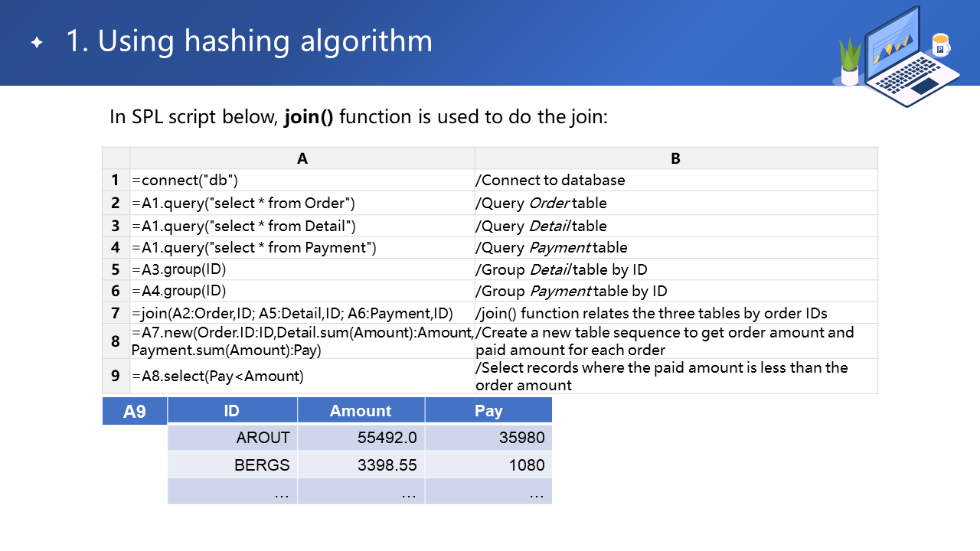The width and height of the screenshot is (980, 551).
Task: Click the "/Query Detail table" comment
Action: tap(676, 226)
